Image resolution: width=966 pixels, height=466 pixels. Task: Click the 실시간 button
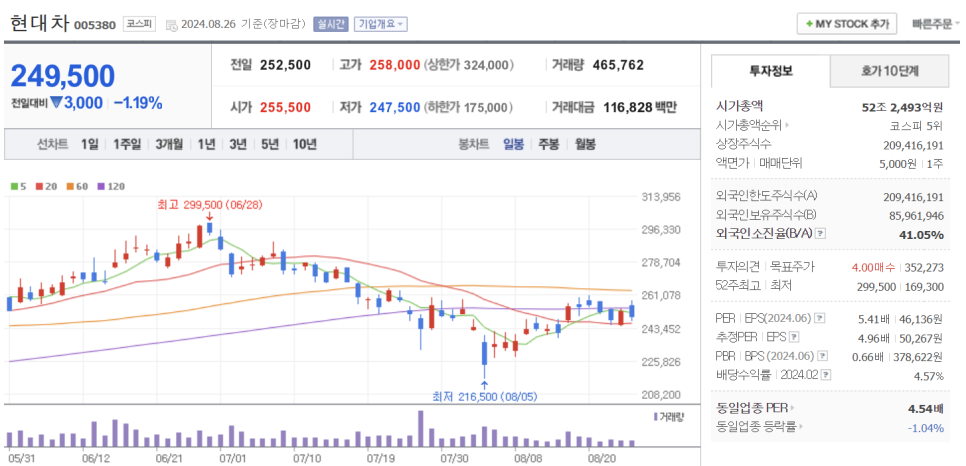tap(331, 24)
